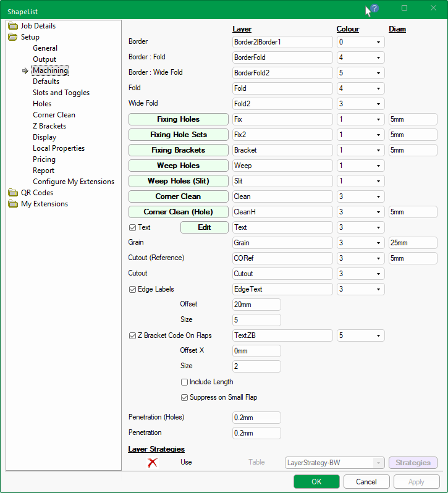This screenshot has width=448, height=493.
Task: Click the Penetration (Holes) input field
Action: point(256,418)
